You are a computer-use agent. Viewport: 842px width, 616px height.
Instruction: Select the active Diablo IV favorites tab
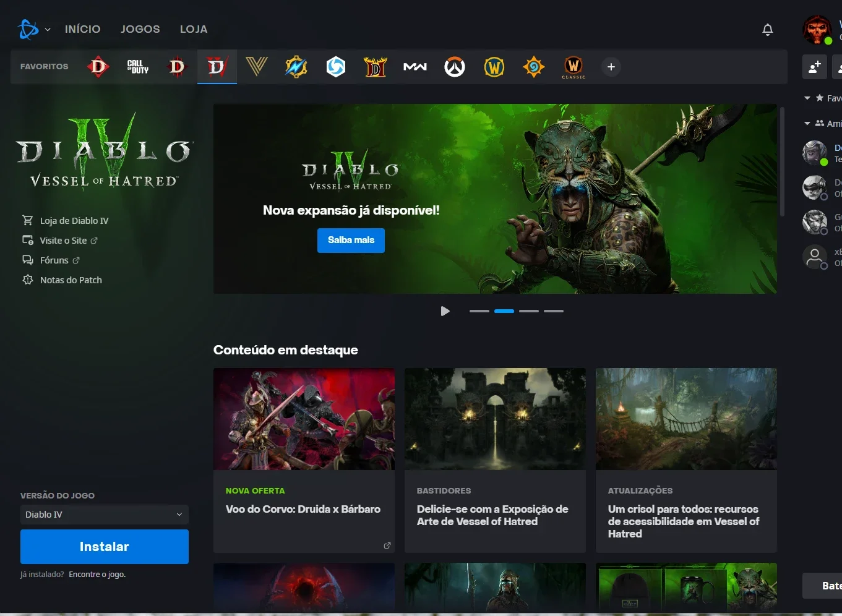[x=217, y=67]
